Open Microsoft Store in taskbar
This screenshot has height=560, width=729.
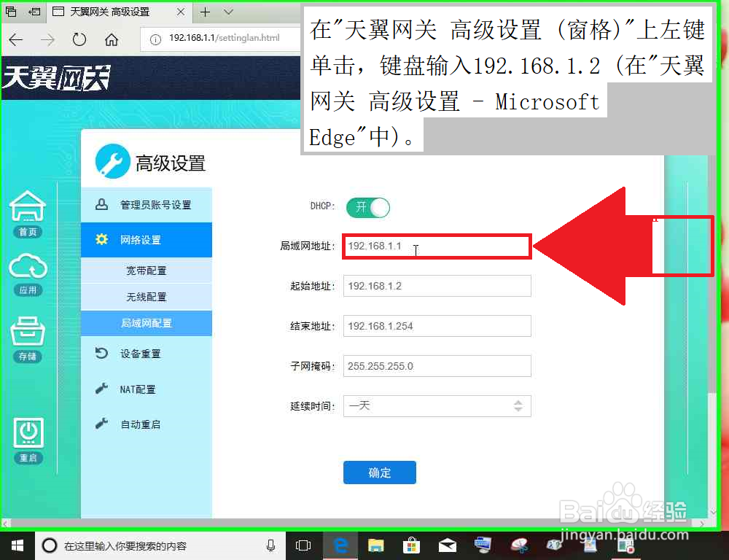[411, 545]
